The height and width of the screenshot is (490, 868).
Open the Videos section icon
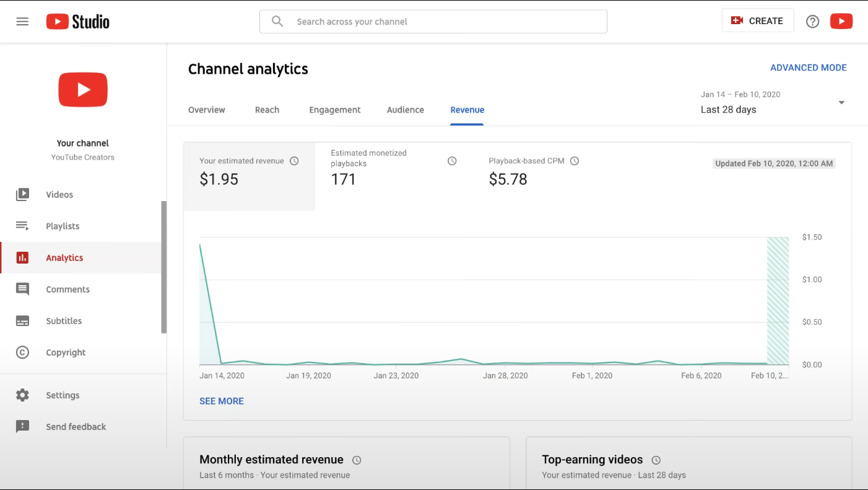click(22, 194)
